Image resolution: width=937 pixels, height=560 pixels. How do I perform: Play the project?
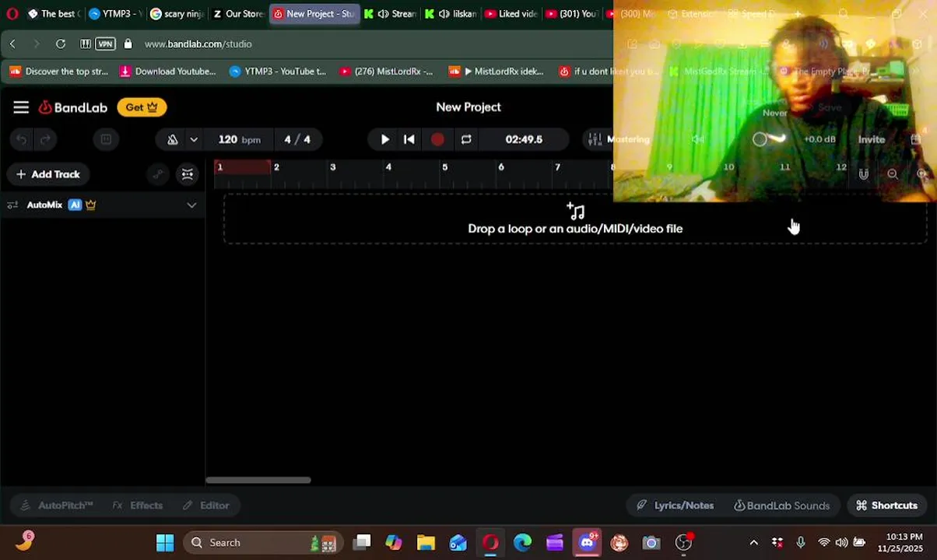click(384, 139)
